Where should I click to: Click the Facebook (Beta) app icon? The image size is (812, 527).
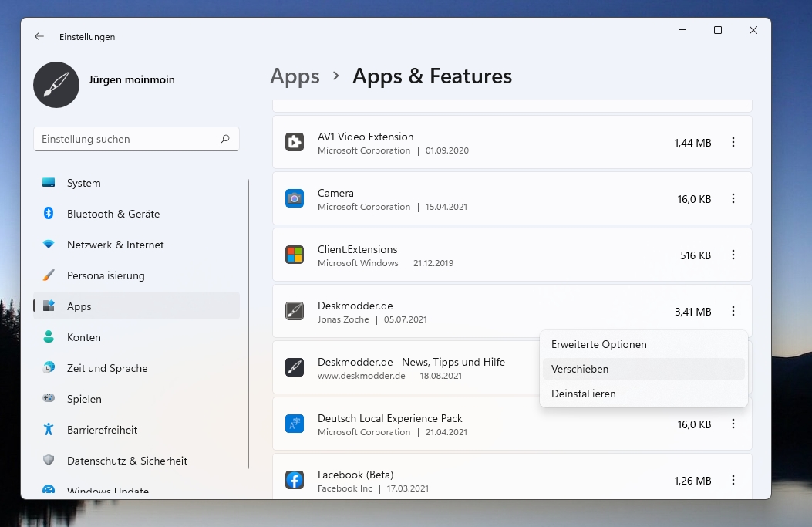(x=295, y=481)
